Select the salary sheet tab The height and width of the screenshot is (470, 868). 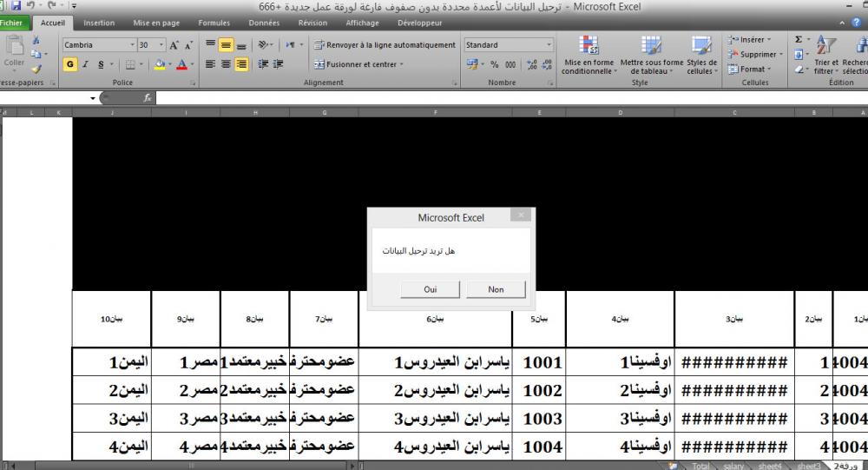pyautogui.click(x=733, y=466)
